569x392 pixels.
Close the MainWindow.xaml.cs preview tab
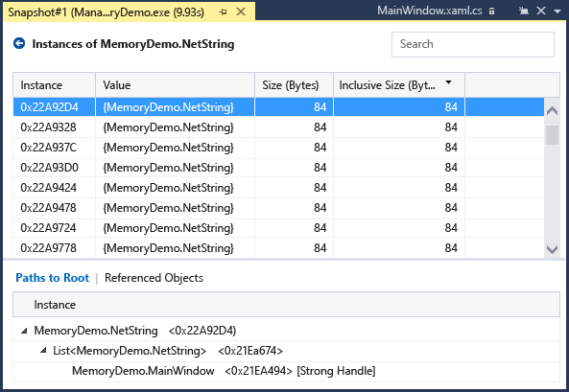point(541,11)
